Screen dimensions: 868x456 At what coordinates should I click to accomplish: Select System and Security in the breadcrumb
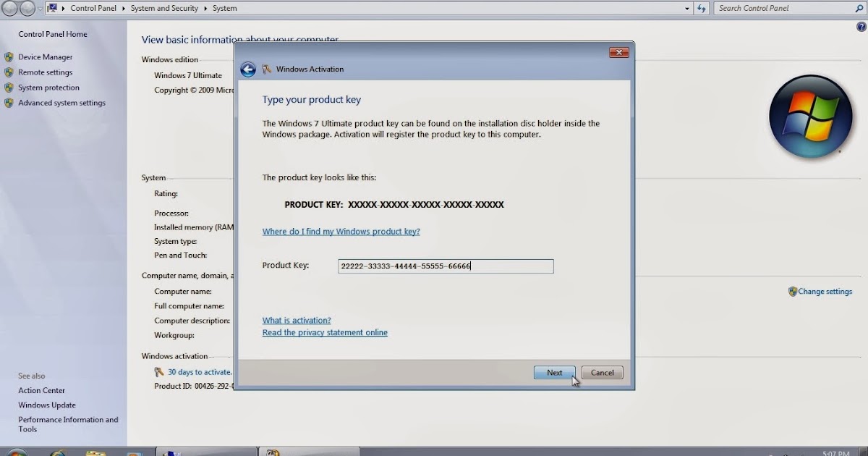pyautogui.click(x=164, y=9)
